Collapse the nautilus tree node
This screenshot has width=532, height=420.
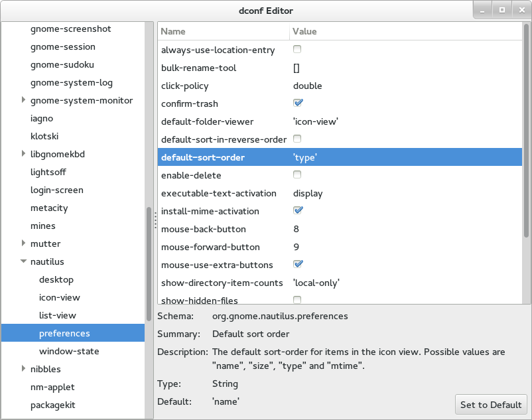24,261
